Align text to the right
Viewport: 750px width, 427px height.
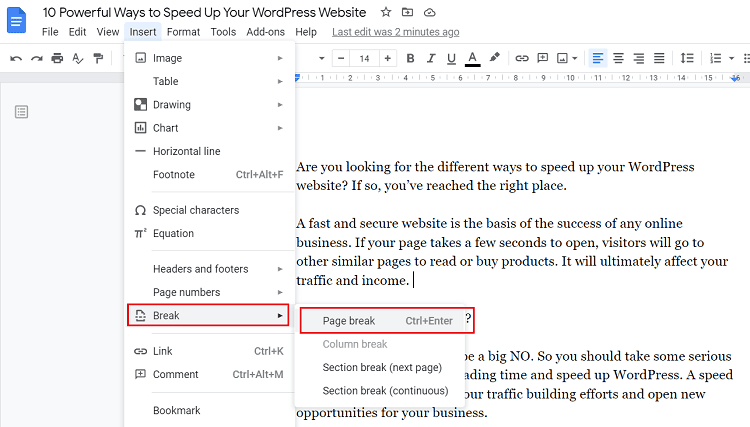pos(639,58)
